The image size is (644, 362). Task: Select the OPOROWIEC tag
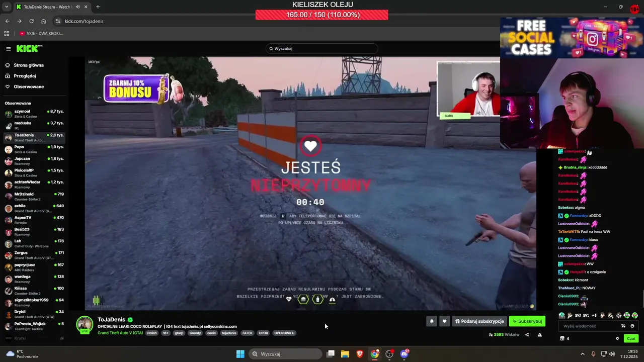(284, 333)
